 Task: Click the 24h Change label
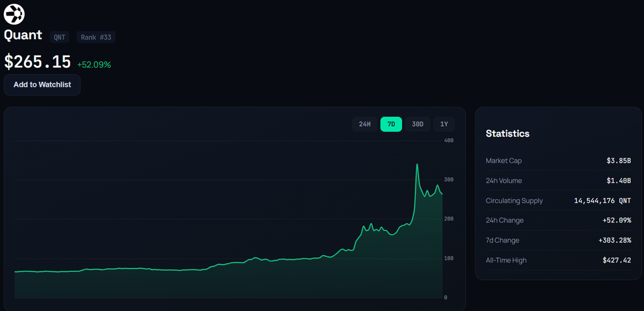(x=504, y=221)
